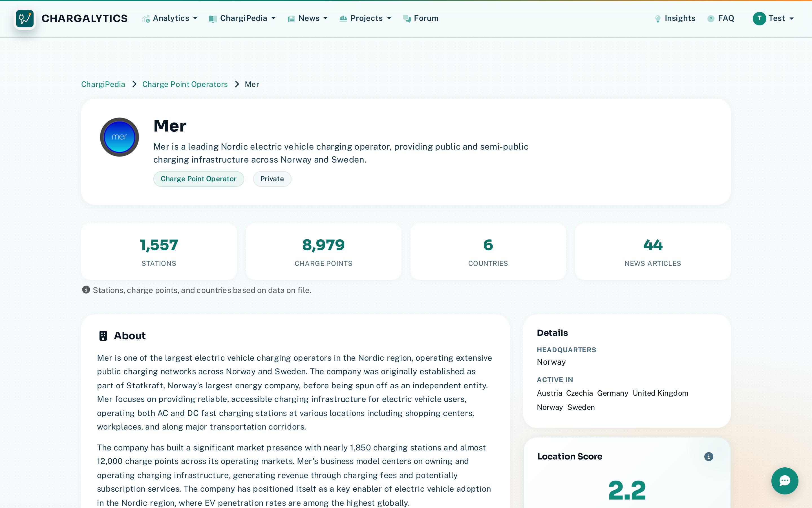Click the Location Score info icon

click(709, 457)
